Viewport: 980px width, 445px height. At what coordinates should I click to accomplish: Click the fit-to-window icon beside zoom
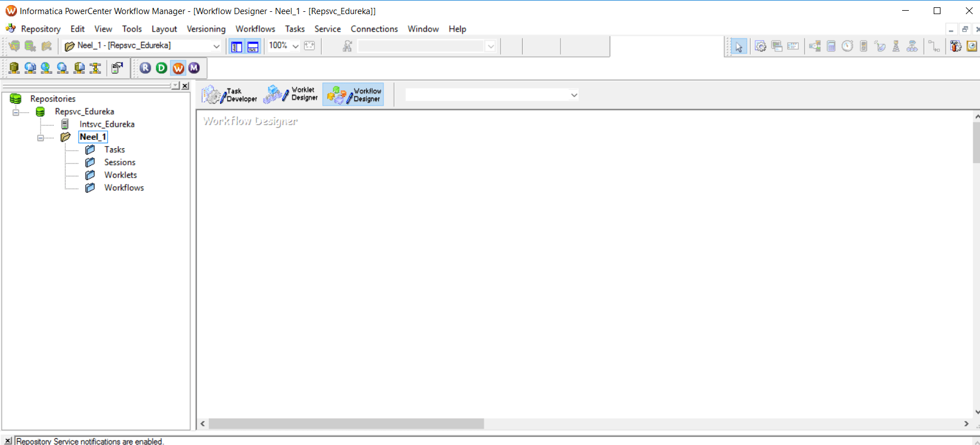point(309,46)
